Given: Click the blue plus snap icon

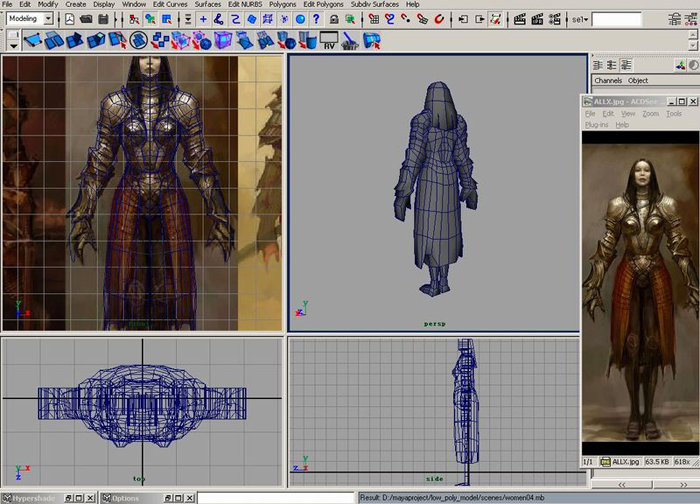Looking at the screenshot, I should 204,19.
